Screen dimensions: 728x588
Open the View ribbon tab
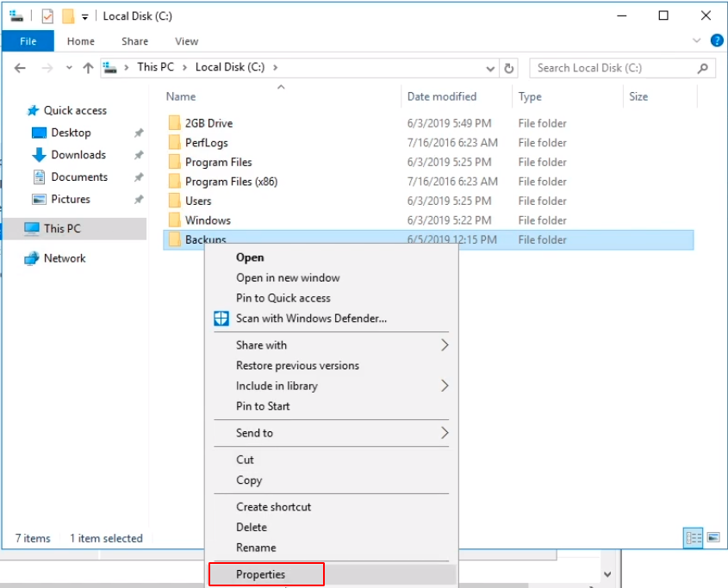187,41
